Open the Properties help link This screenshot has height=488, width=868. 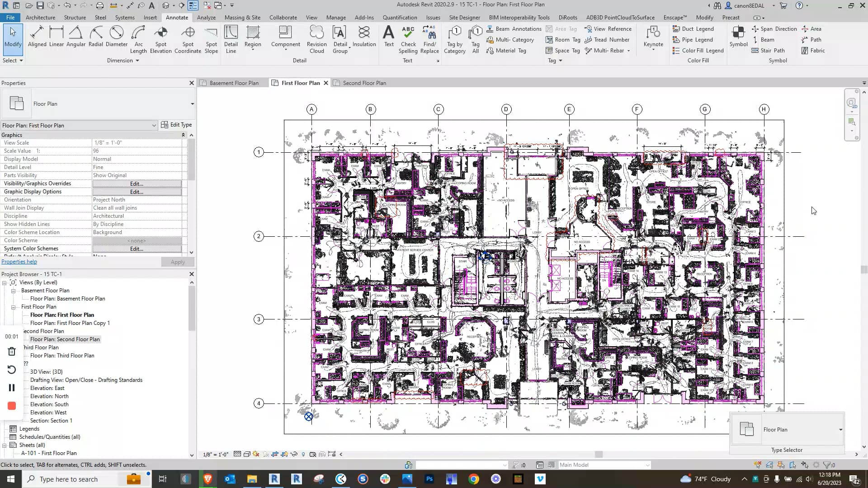[x=19, y=261]
